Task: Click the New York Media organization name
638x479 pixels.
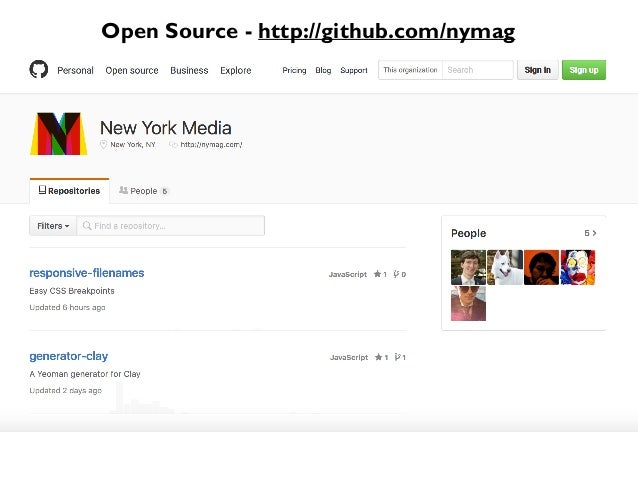Action: pos(166,128)
